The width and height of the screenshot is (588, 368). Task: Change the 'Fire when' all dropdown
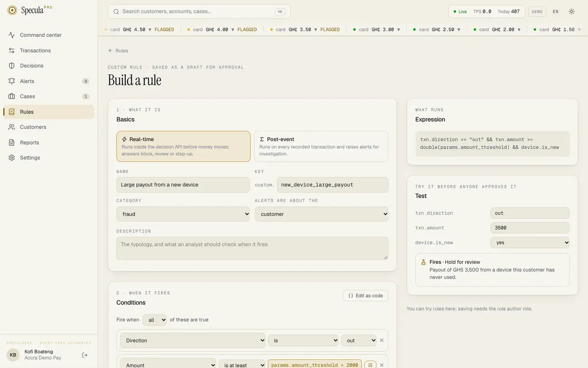click(x=154, y=320)
